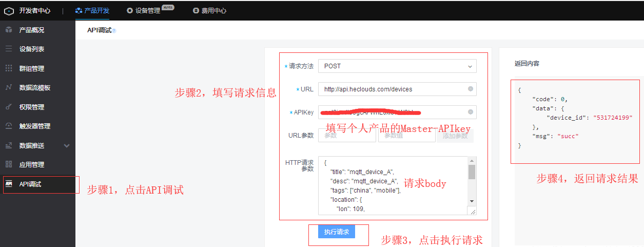Click the 数据推送 icon
The height and width of the screenshot is (247, 644).
(9, 145)
